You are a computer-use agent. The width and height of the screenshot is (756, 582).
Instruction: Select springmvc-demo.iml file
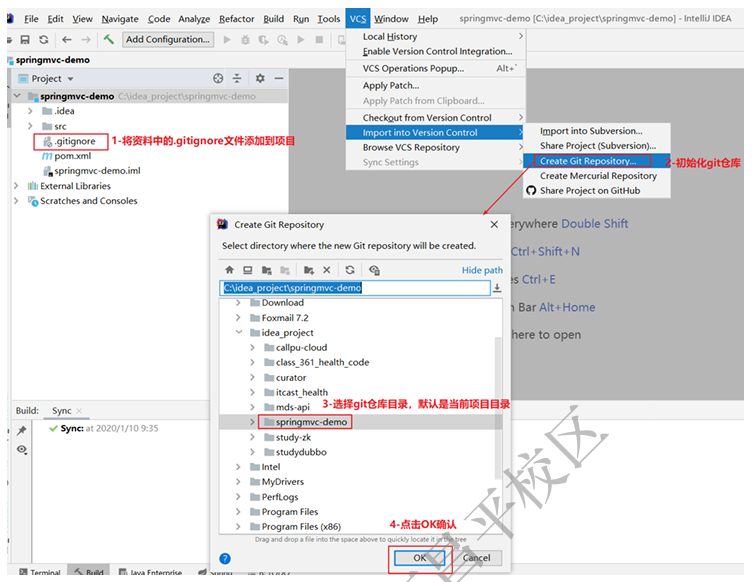click(92, 171)
